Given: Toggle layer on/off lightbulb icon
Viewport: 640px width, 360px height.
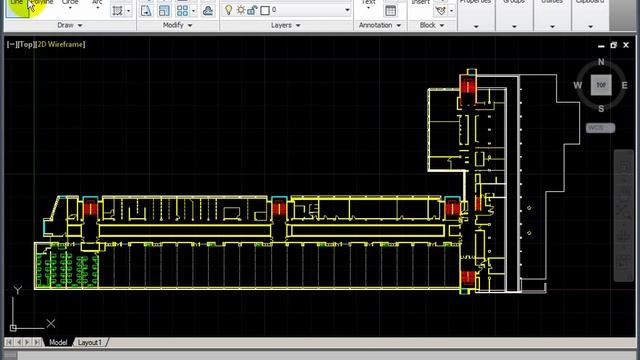Looking at the screenshot, I should coord(229,10).
